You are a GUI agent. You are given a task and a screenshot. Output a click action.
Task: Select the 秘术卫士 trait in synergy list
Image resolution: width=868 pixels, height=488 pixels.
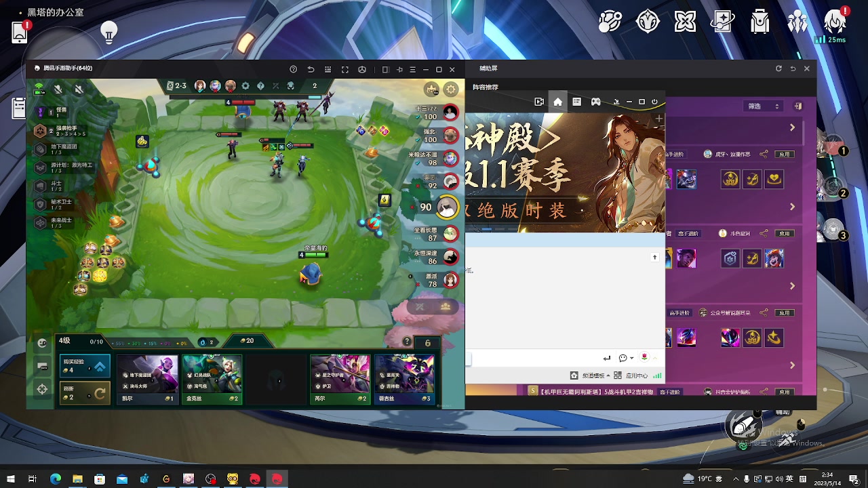(x=54, y=204)
